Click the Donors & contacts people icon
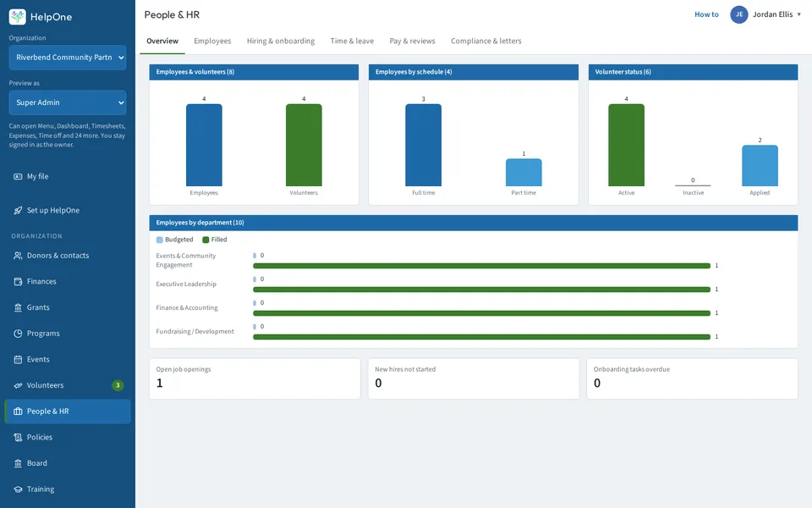The width and height of the screenshot is (812, 508). 18,256
